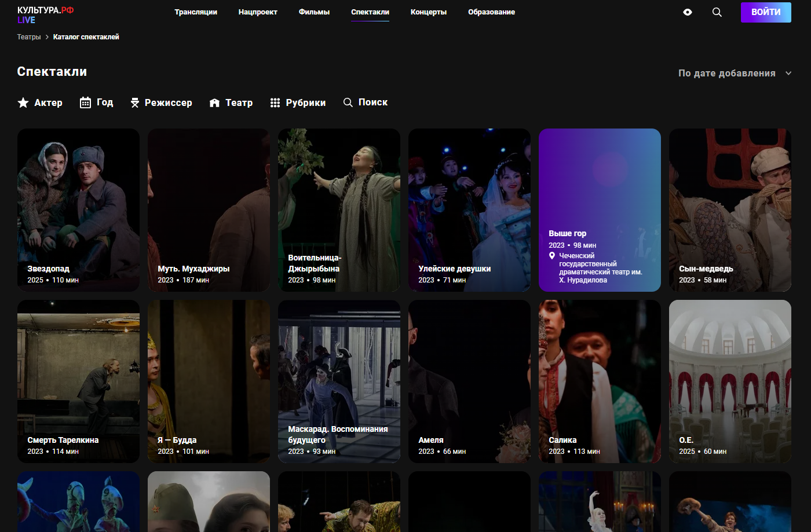The height and width of the screenshot is (532, 811).
Task: Open the Режиссер filter
Action: (161, 102)
